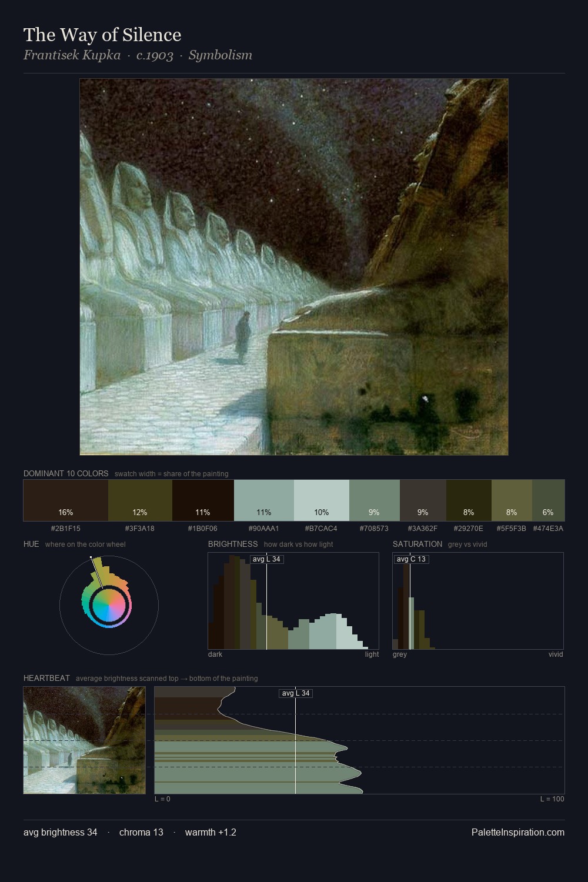
Task: Click hex code #3A362F text
Action: pos(423,529)
